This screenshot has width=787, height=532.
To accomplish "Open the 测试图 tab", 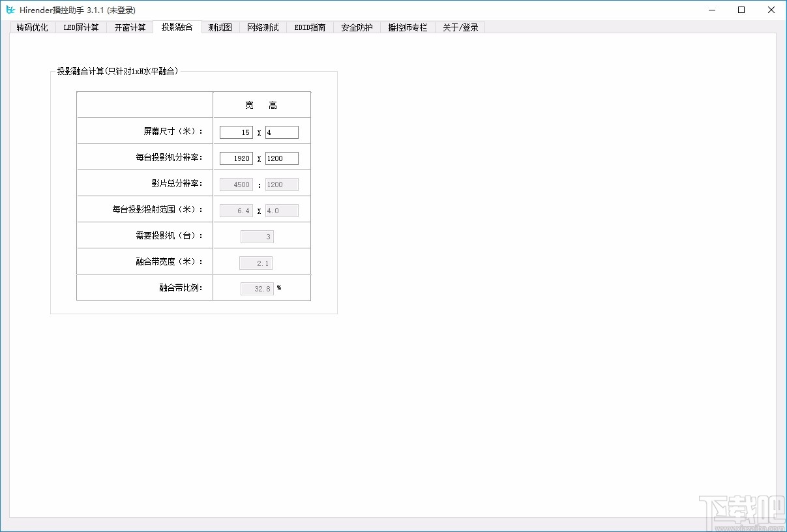I will [219, 27].
